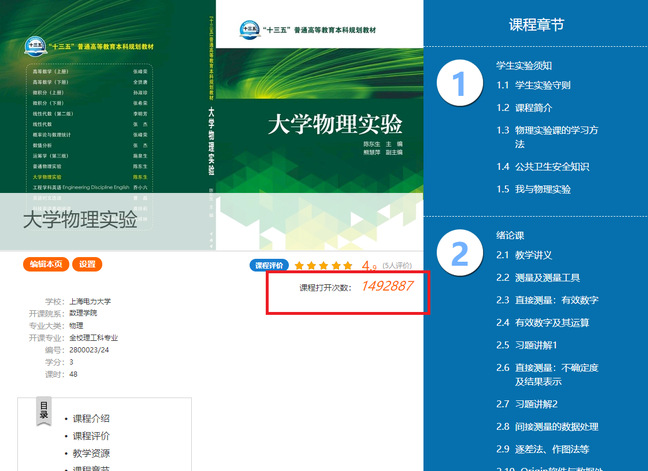Jump to 教学资源 in the 目录 list
The width and height of the screenshot is (648, 471).
[92, 453]
